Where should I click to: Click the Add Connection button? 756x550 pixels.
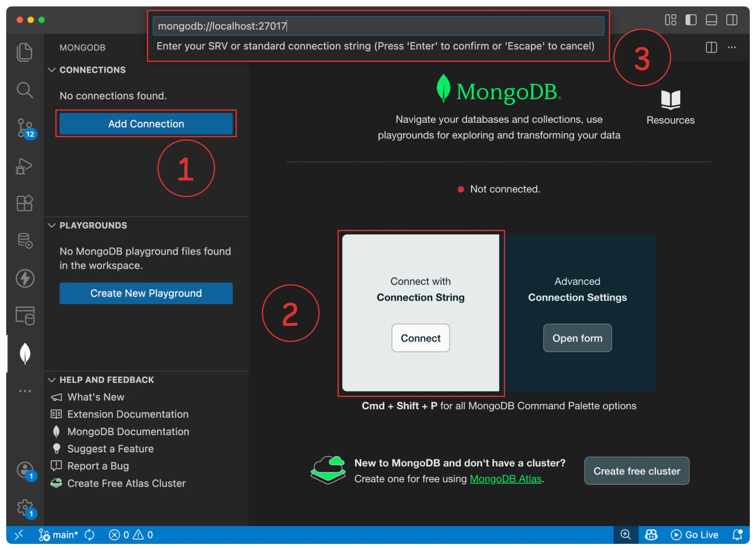coord(146,124)
